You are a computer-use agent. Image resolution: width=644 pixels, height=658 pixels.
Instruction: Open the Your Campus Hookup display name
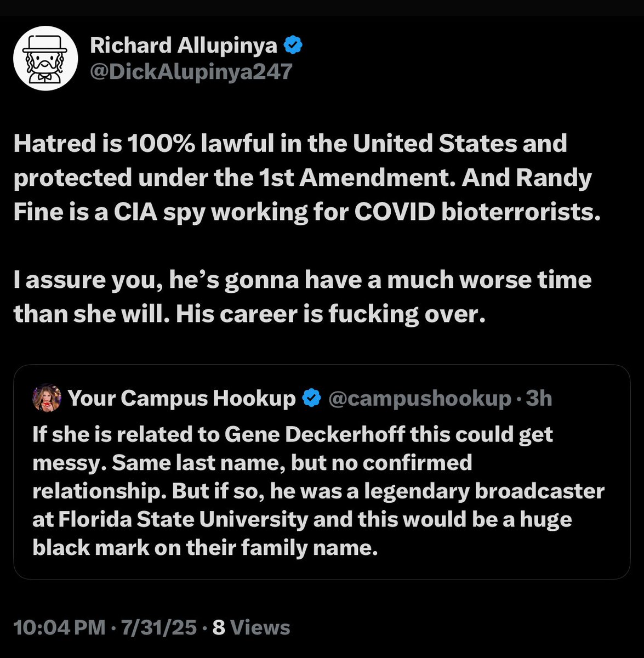(x=181, y=398)
